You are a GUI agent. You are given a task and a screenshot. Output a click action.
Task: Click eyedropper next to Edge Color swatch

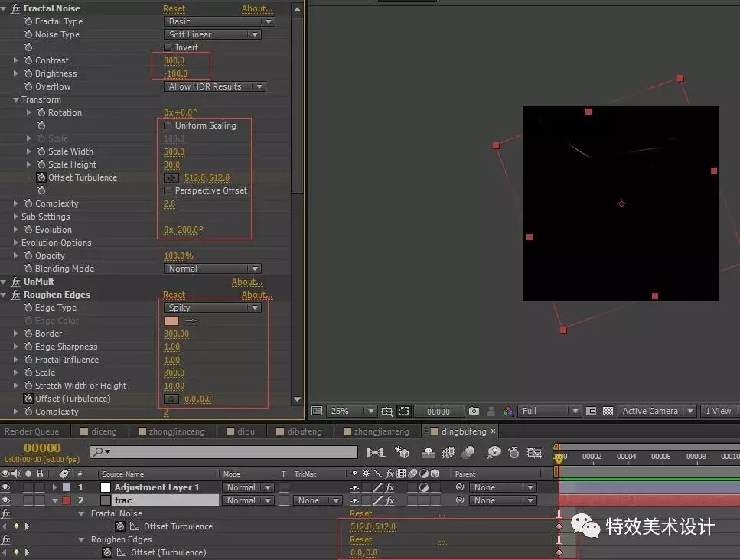(x=191, y=321)
